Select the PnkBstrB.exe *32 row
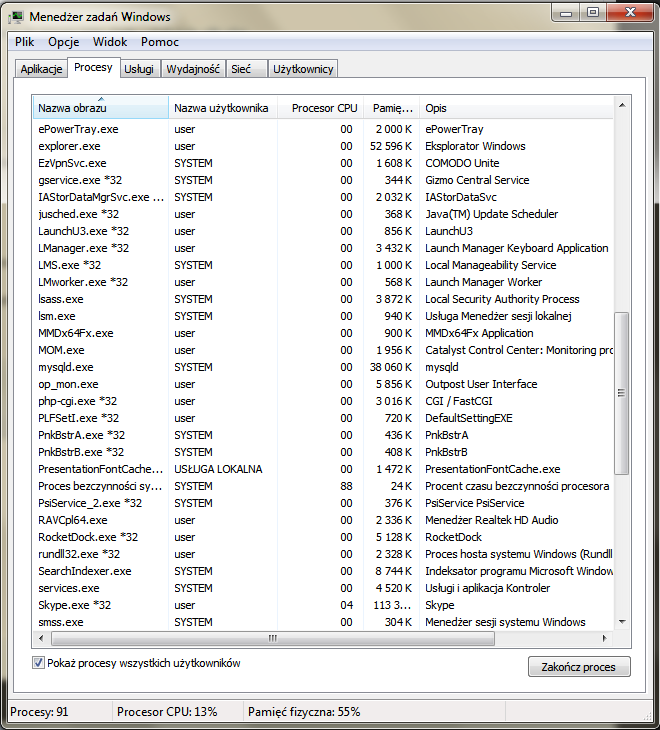 tap(323, 452)
